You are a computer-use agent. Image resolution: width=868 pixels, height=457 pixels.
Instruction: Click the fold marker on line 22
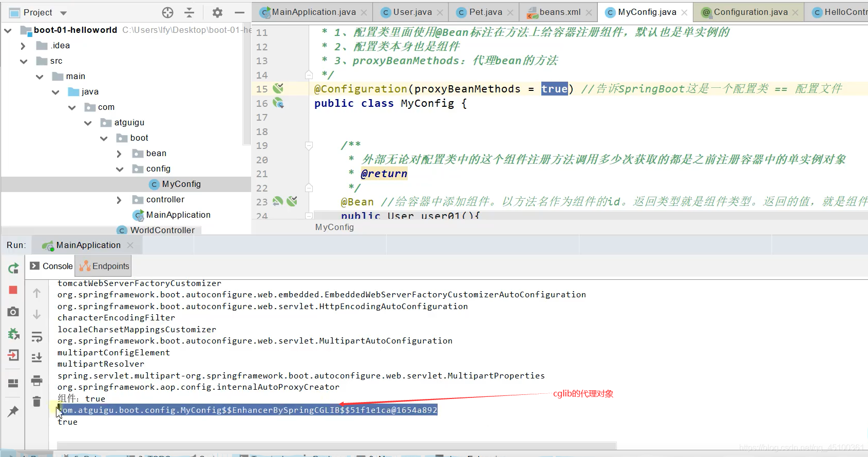[309, 188]
